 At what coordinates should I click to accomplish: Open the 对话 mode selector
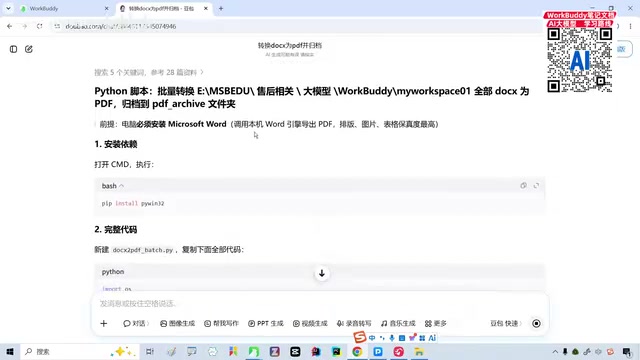pos(136,324)
